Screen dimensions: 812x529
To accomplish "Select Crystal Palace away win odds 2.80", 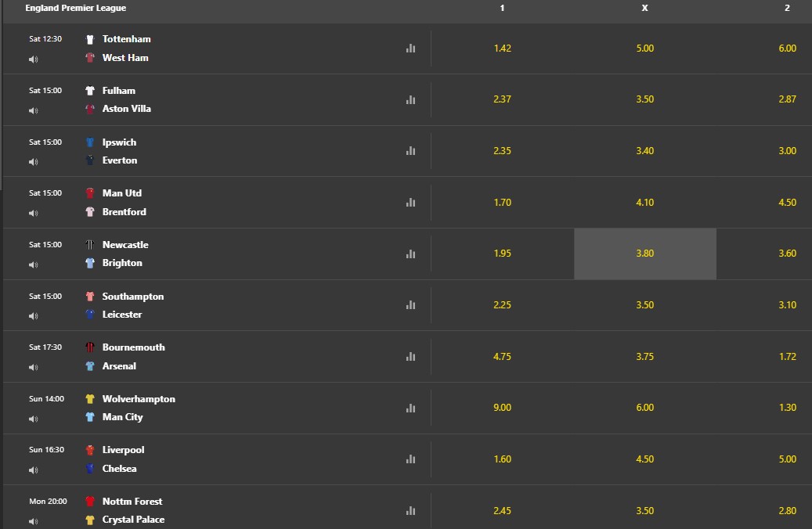I will (787, 511).
